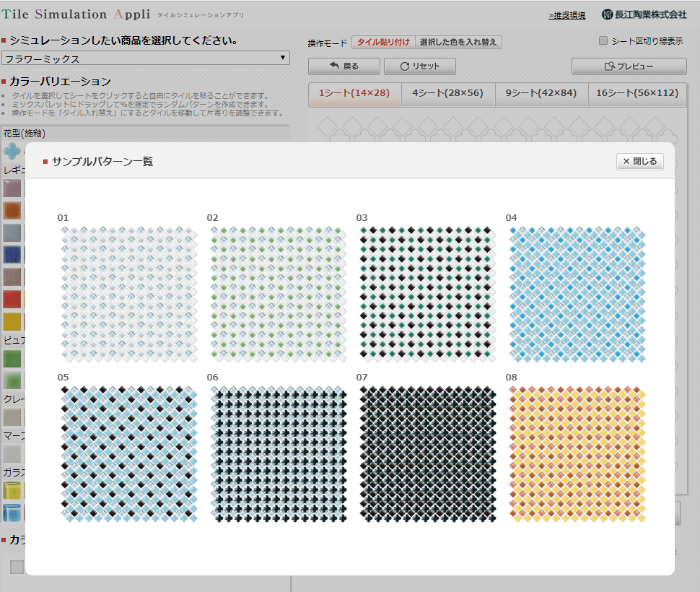700x592 pixels.
Task: Select the 1シート(14×28) tab
Action: coord(354,93)
